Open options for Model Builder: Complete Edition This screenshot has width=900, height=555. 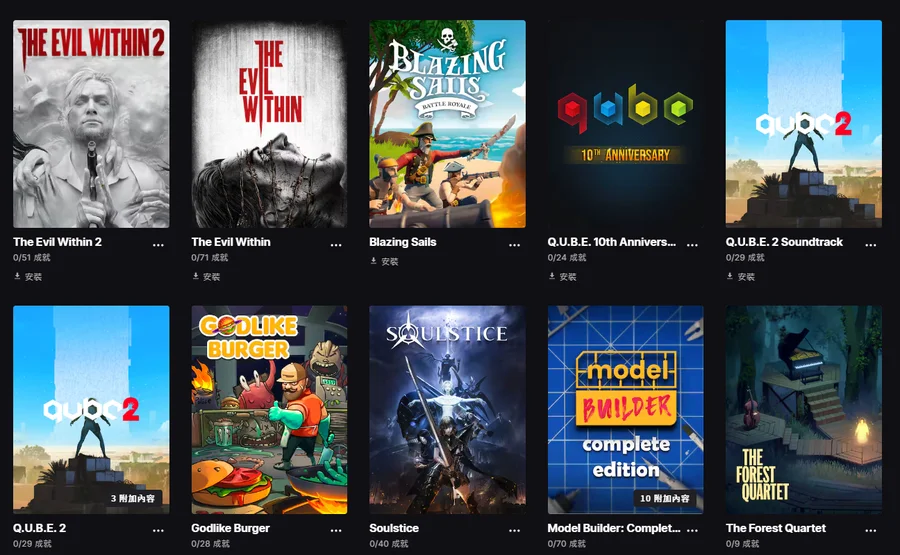[x=693, y=530]
